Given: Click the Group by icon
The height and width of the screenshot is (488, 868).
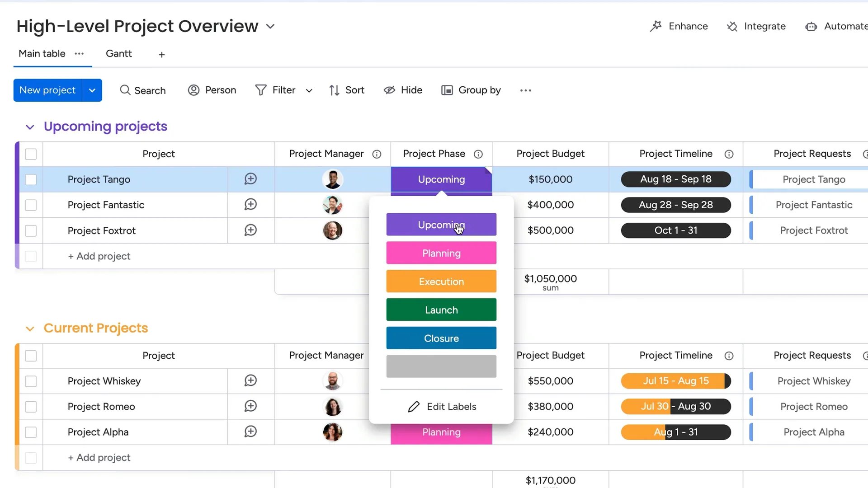Looking at the screenshot, I should (447, 90).
